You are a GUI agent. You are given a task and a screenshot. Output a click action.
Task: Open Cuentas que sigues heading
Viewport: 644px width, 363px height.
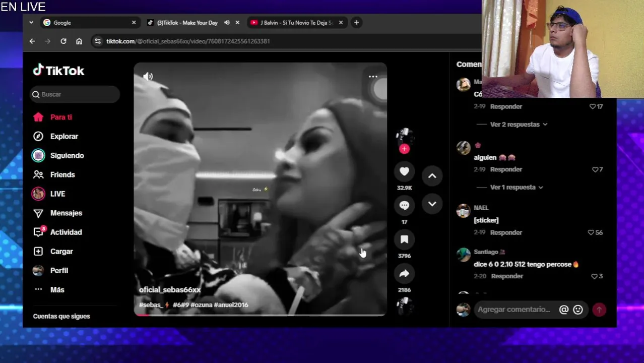(61, 317)
